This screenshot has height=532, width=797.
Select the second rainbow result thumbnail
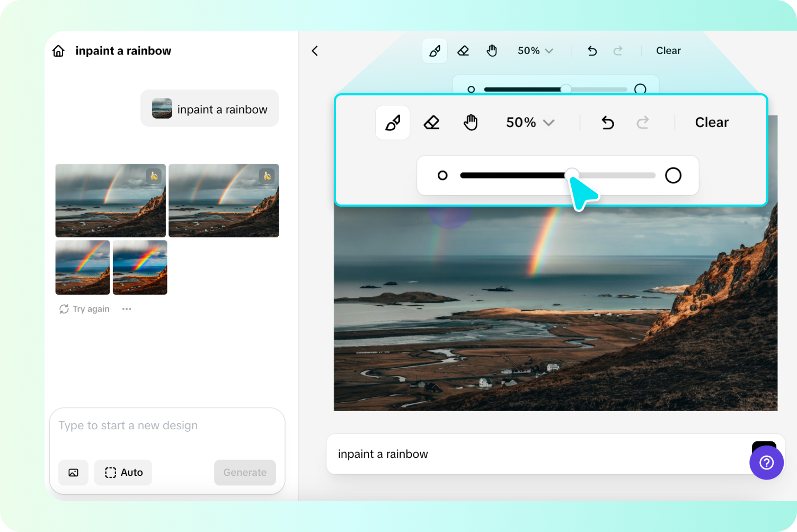pyautogui.click(x=223, y=200)
